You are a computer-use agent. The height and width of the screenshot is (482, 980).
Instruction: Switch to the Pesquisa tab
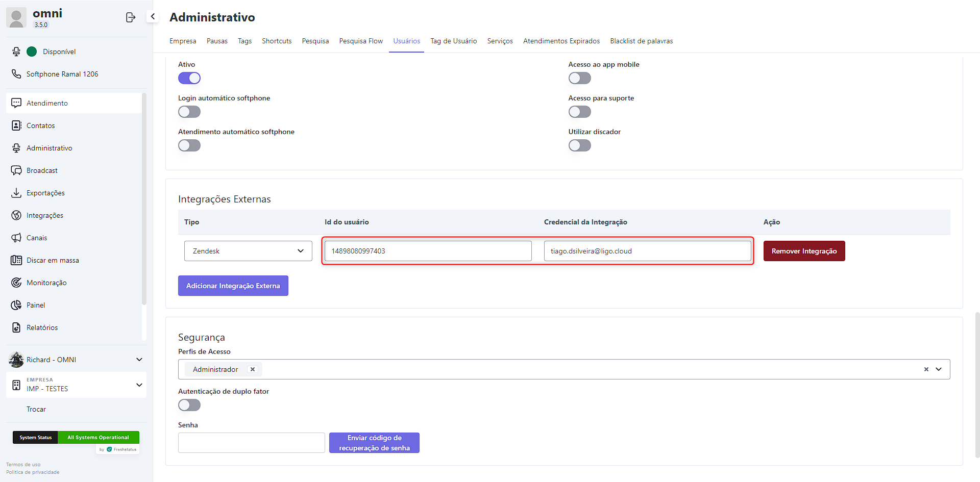(x=315, y=41)
